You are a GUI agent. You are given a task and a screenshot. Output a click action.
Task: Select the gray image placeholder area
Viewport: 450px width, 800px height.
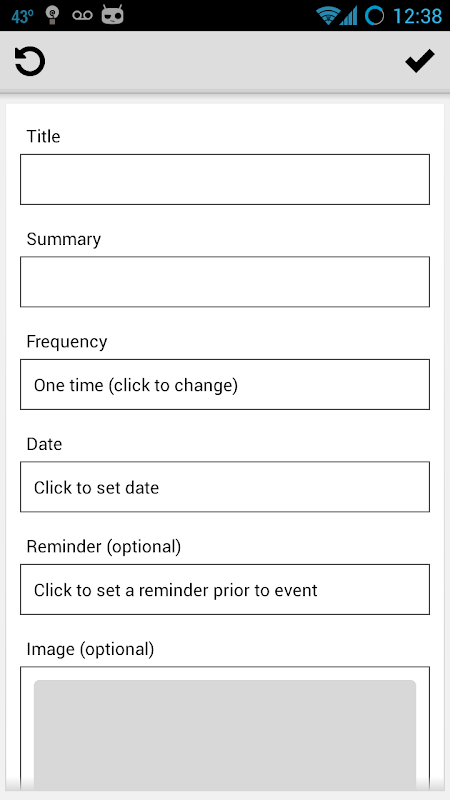pos(225,735)
